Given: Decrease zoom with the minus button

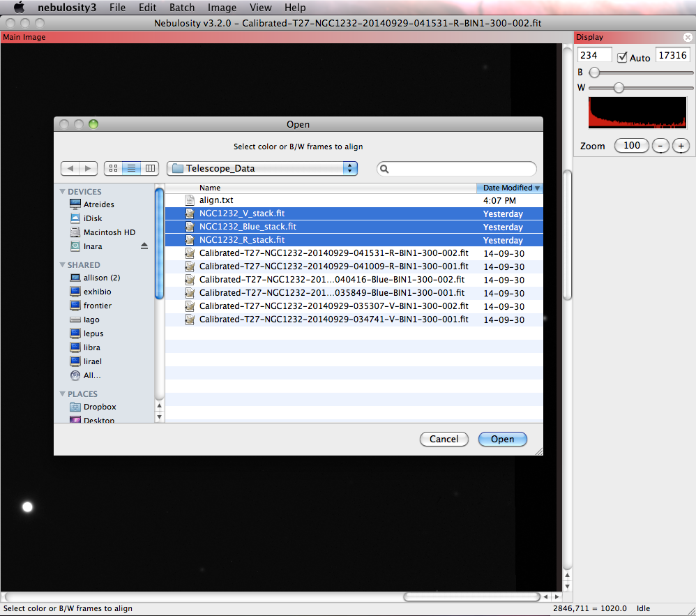Looking at the screenshot, I should click(x=660, y=146).
